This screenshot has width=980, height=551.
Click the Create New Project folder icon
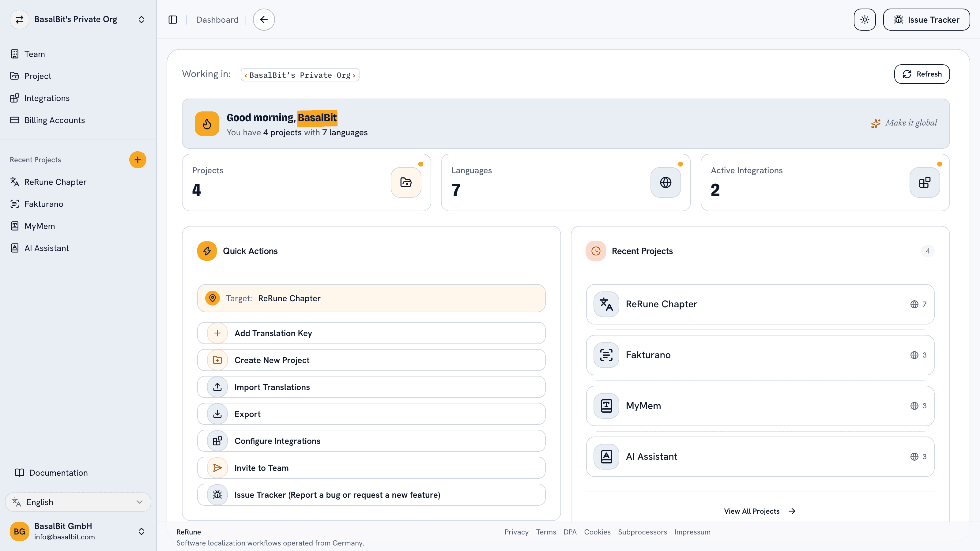pos(217,360)
